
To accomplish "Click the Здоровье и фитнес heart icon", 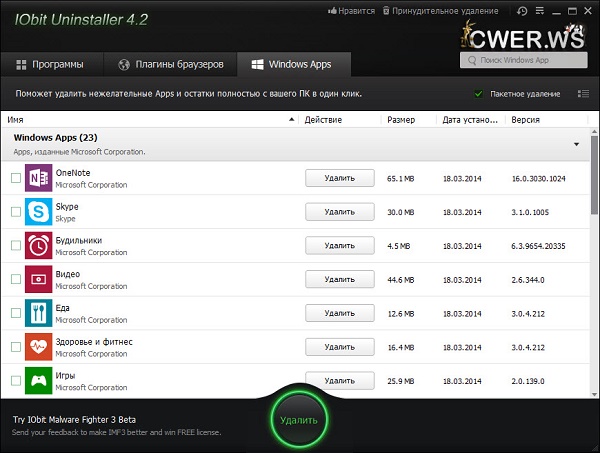I will (x=39, y=347).
